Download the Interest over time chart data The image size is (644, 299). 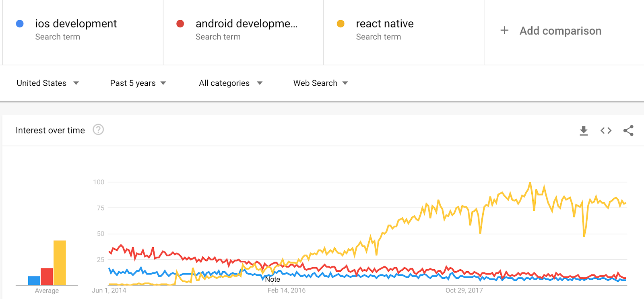coord(584,131)
